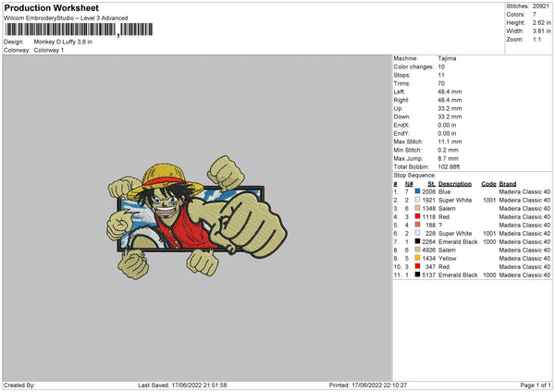Click the 'St.' column header
The height and width of the screenshot is (392, 555).
[431, 184]
